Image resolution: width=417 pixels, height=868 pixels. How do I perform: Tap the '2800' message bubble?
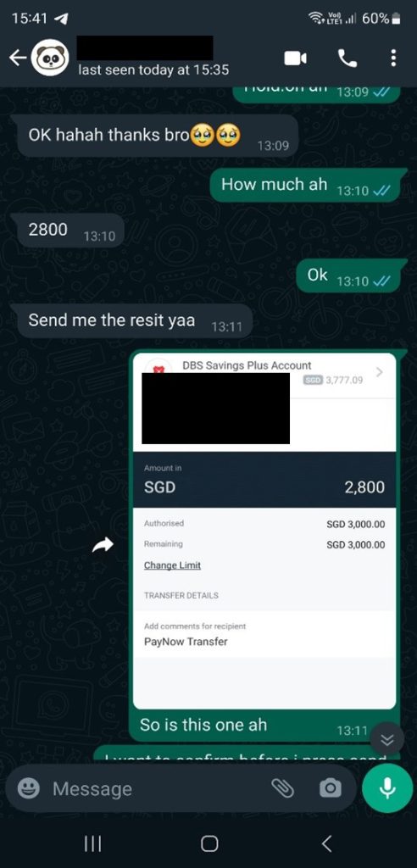pyautogui.click(x=70, y=231)
